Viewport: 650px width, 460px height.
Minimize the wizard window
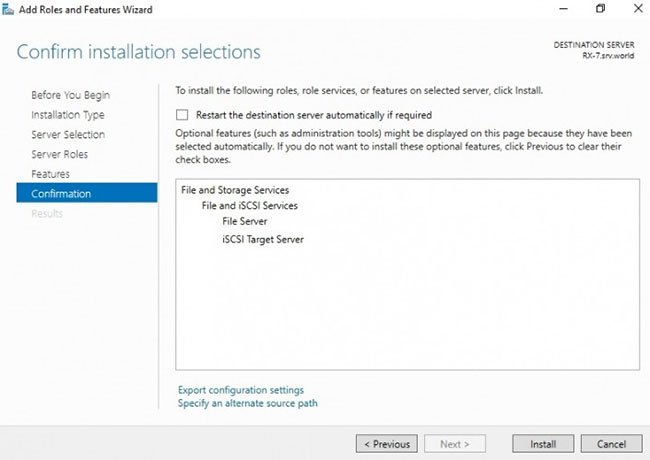coord(563,9)
